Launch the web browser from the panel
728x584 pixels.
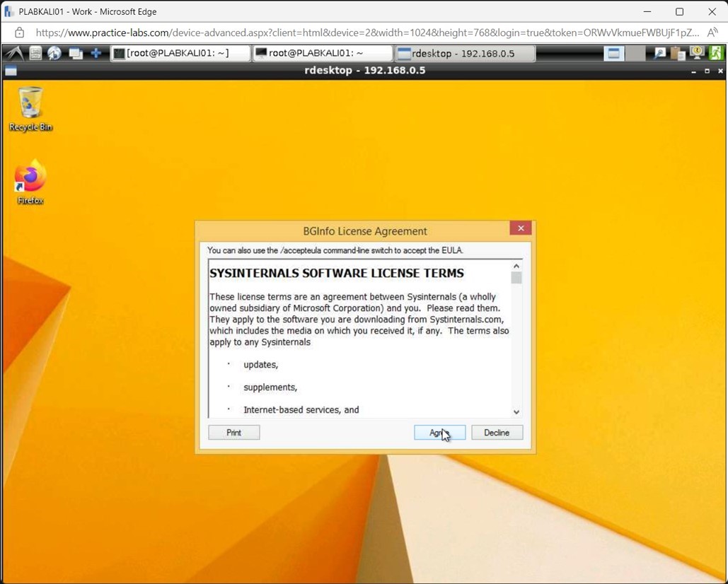[x=54, y=53]
